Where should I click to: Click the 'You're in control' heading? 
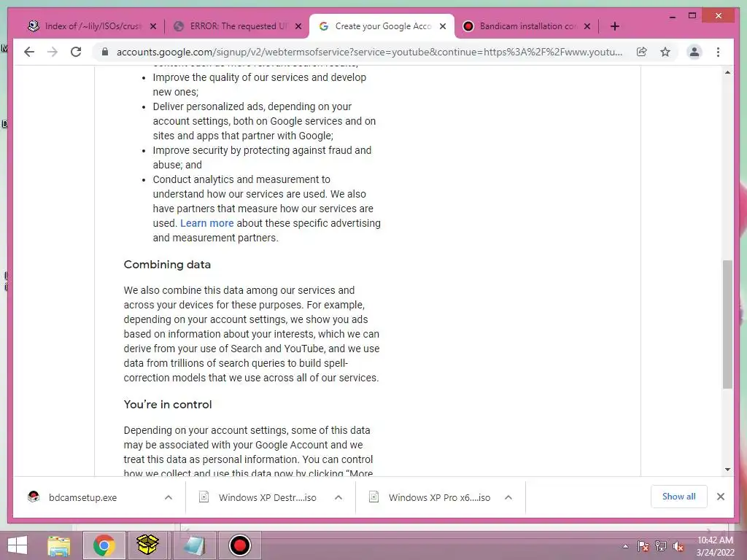[x=168, y=404]
